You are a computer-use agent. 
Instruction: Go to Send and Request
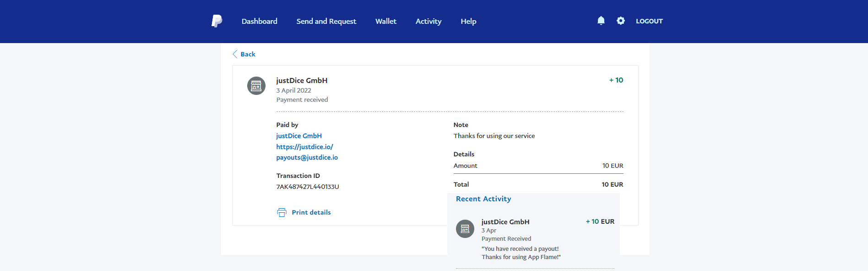click(326, 21)
